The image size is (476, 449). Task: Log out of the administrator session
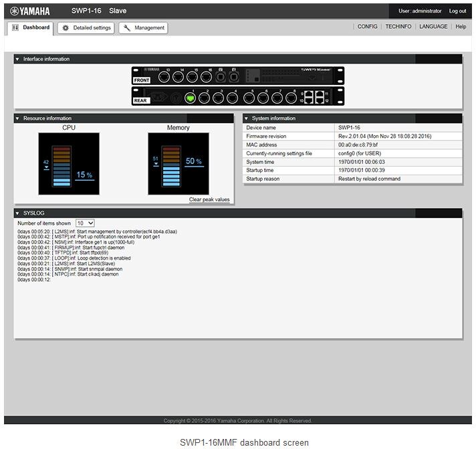[457, 11]
